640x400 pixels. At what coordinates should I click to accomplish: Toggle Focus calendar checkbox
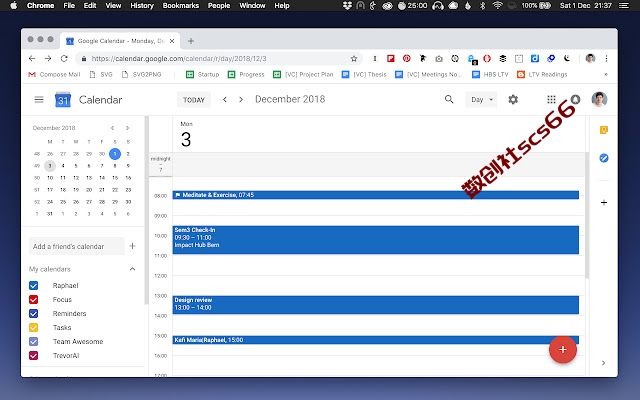point(33,300)
